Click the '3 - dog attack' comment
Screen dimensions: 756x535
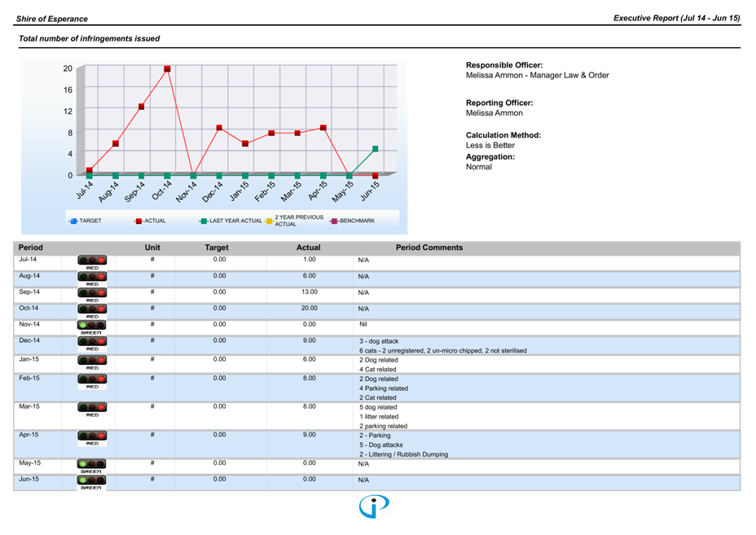click(379, 341)
